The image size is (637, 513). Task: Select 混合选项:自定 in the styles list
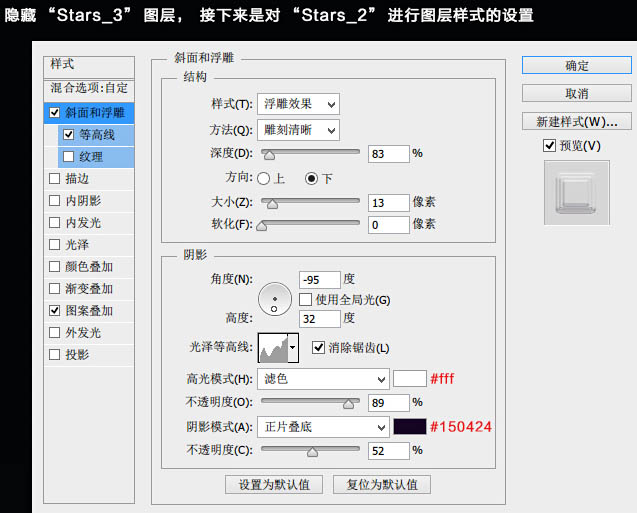(x=89, y=88)
